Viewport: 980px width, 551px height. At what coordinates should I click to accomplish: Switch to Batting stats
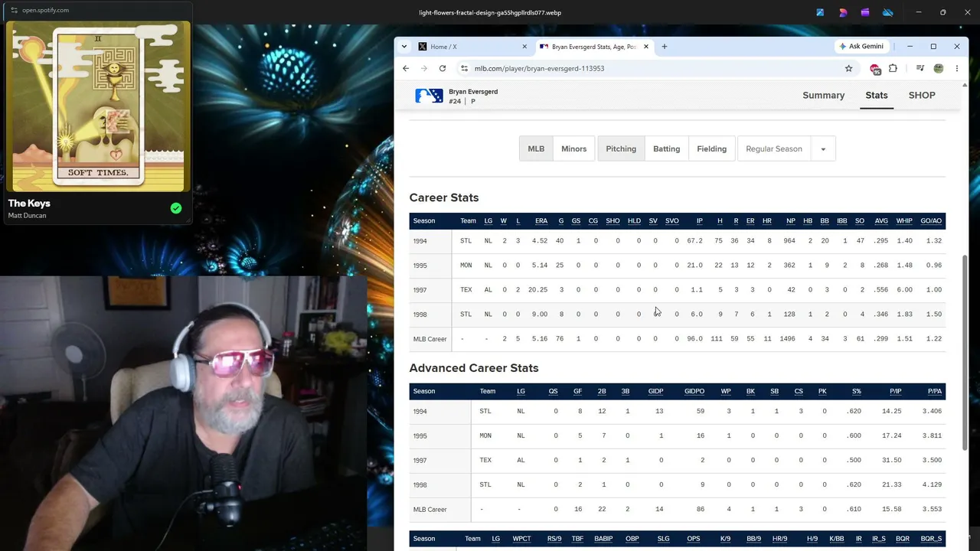pos(666,148)
